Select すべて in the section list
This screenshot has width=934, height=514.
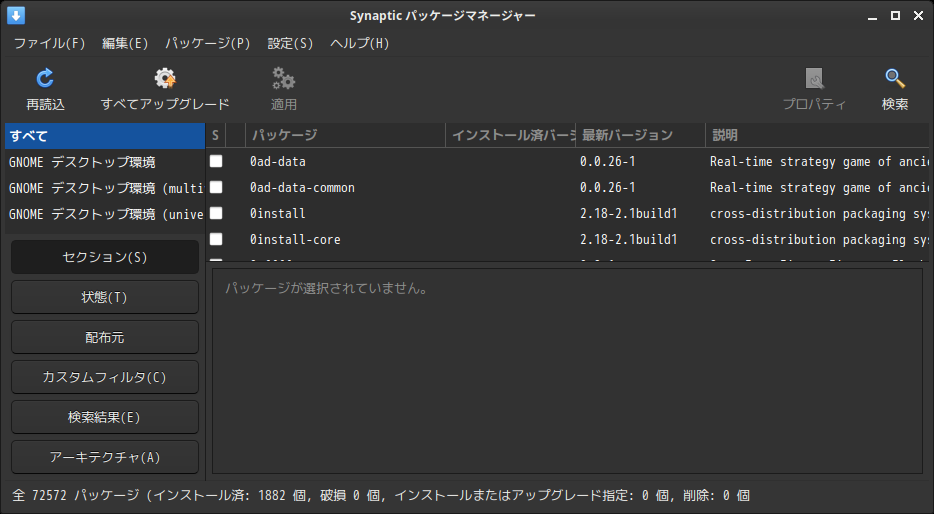tap(105, 136)
